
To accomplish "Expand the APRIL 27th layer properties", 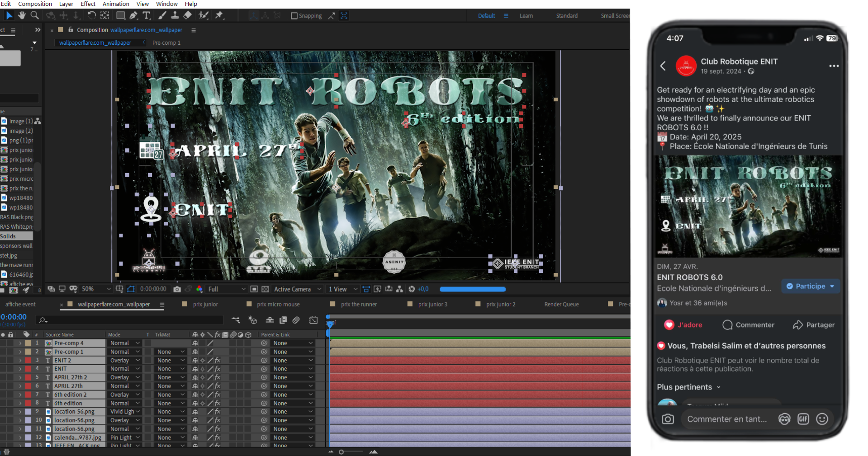I will (x=20, y=386).
